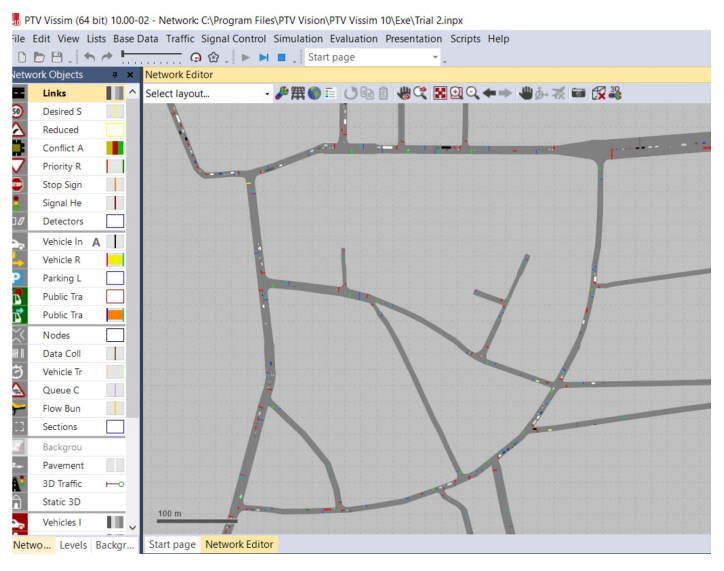Click the Stop Sign network object icon
Image resolution: width=724 pixels, height=571 pixels.
[17, 185]
